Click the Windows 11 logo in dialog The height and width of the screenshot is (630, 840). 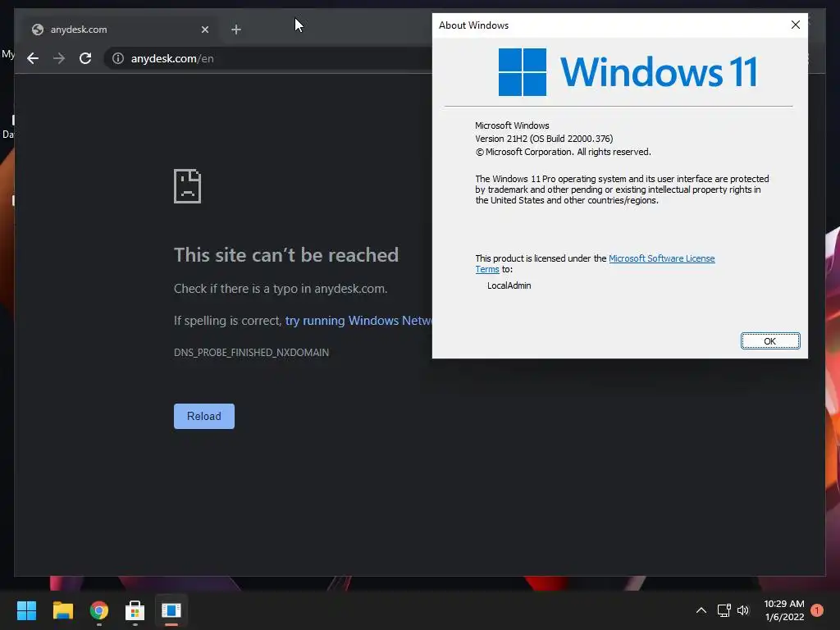[x=628, y=72]
